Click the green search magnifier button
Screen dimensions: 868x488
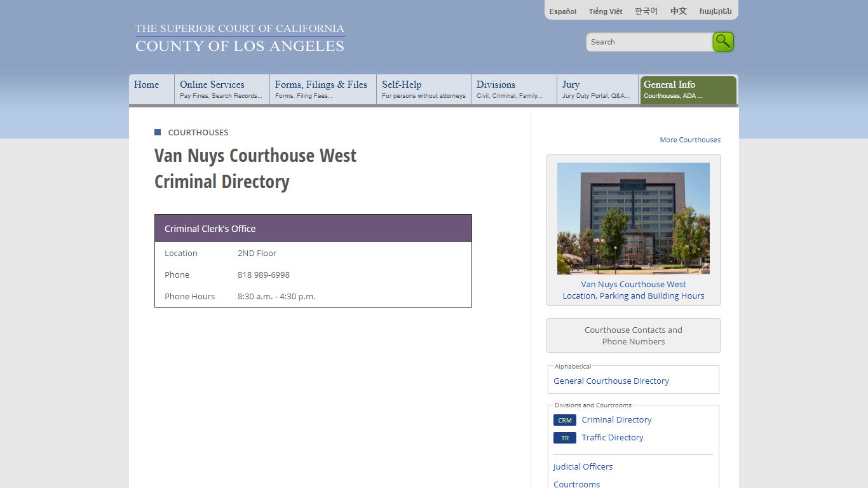pyautogui.click(x=723, y=42)
